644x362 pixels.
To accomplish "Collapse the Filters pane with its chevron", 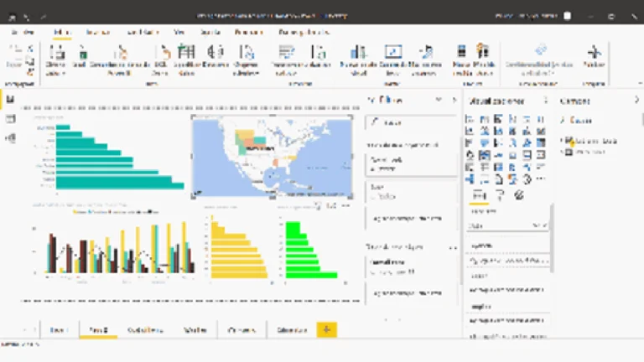I will pyautogui.click(x=454, y=100).
